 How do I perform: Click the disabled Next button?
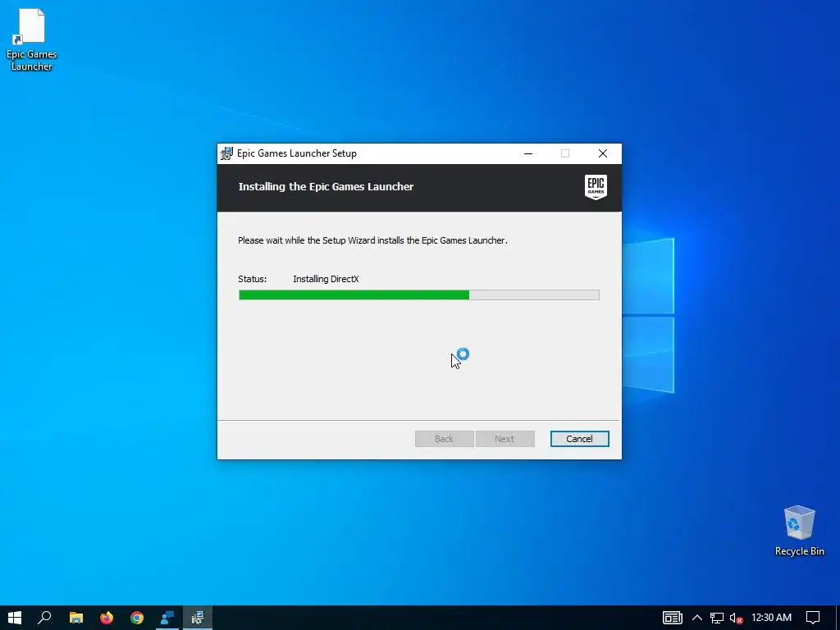point(504,439)
